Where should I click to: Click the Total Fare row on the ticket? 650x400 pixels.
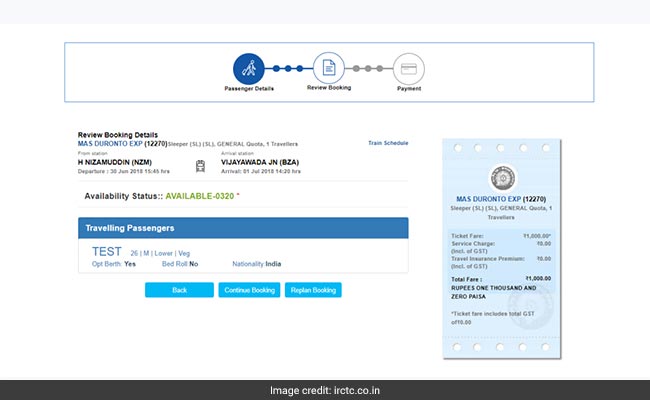coord(497,277)
